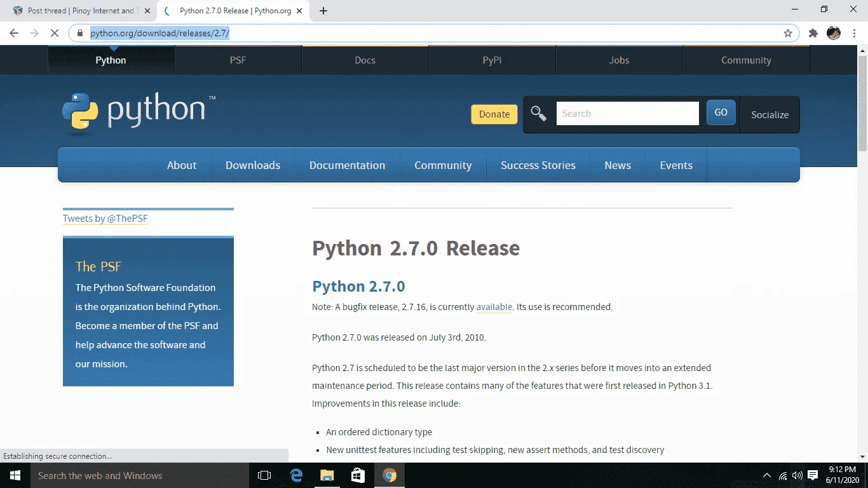
Task: Expand the Socialize dropdown
Action: 770,115
